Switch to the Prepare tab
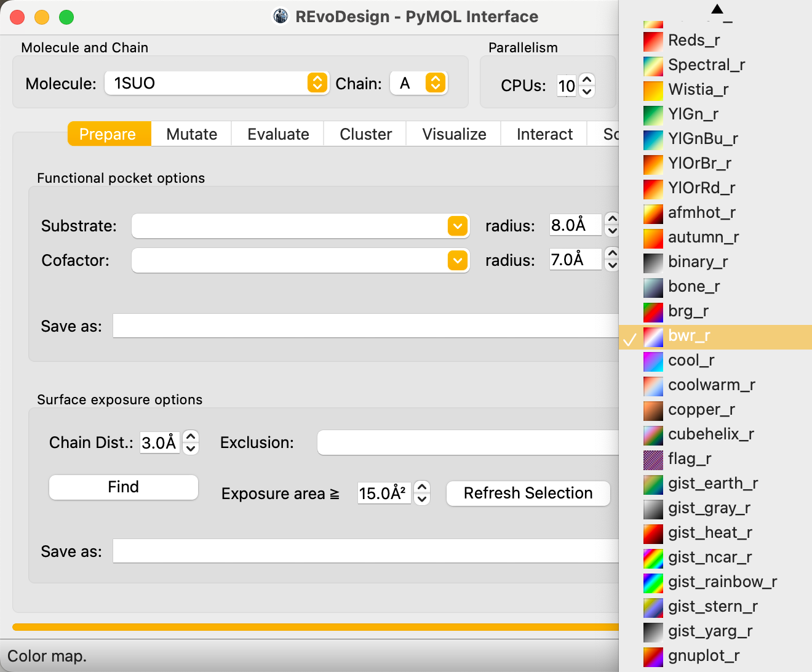 coord(109,134)
